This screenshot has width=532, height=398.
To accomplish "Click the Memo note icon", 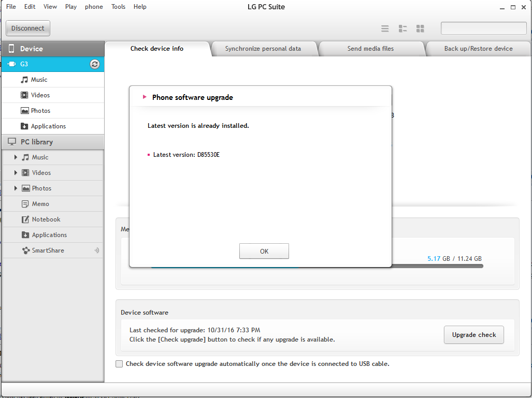I will point(25,204).
